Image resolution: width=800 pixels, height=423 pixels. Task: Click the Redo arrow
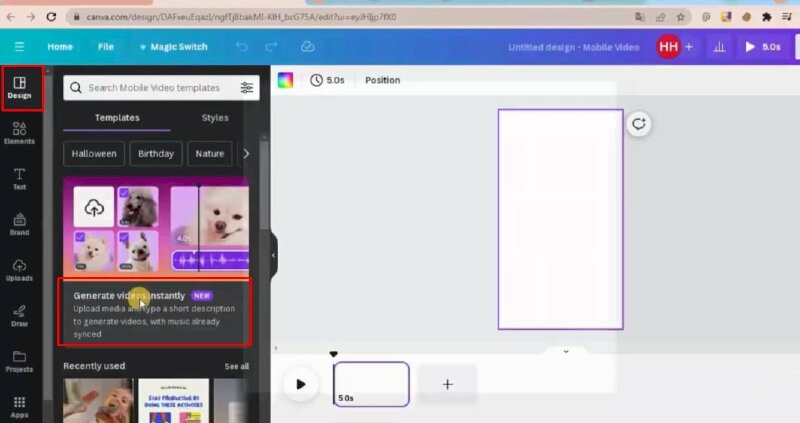tap(271, 47)
